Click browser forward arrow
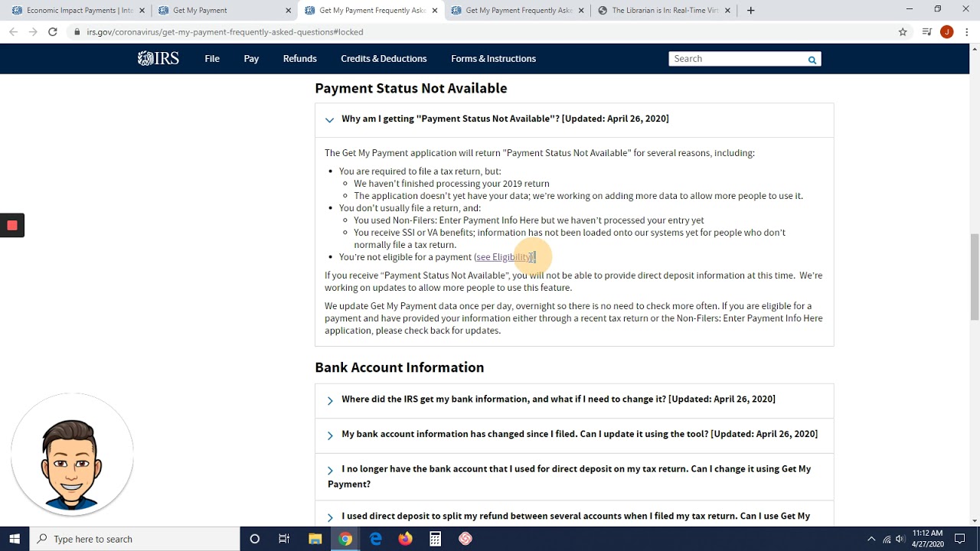980x551 pixels. pyautogui.click(x=32, y=32)
